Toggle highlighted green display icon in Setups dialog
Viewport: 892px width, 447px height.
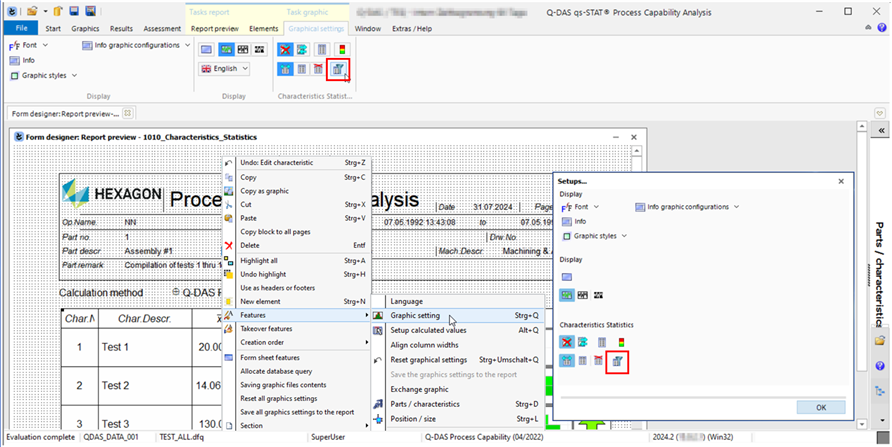point(567,295)
